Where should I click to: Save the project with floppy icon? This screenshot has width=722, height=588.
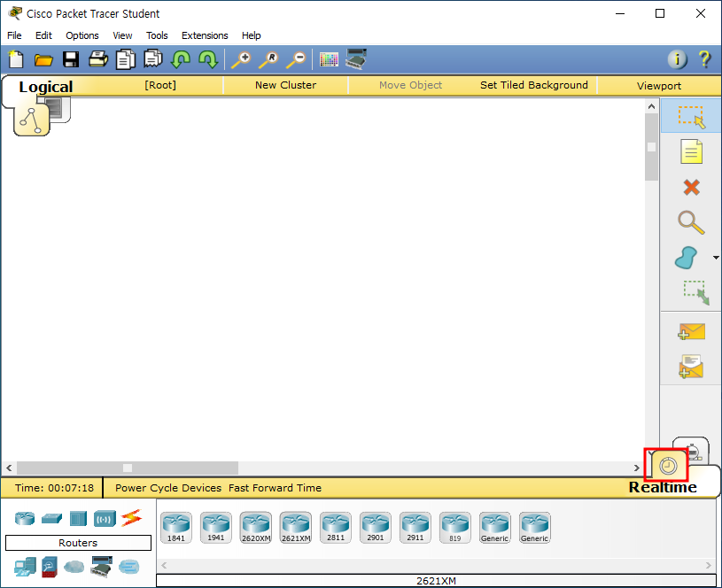(71, 60)
